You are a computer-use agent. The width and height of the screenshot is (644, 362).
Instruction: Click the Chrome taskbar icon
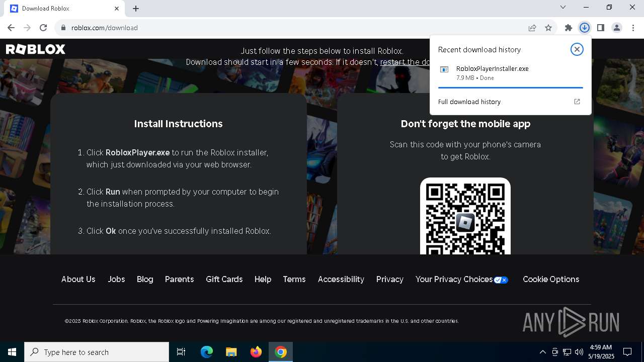[281, 352]
